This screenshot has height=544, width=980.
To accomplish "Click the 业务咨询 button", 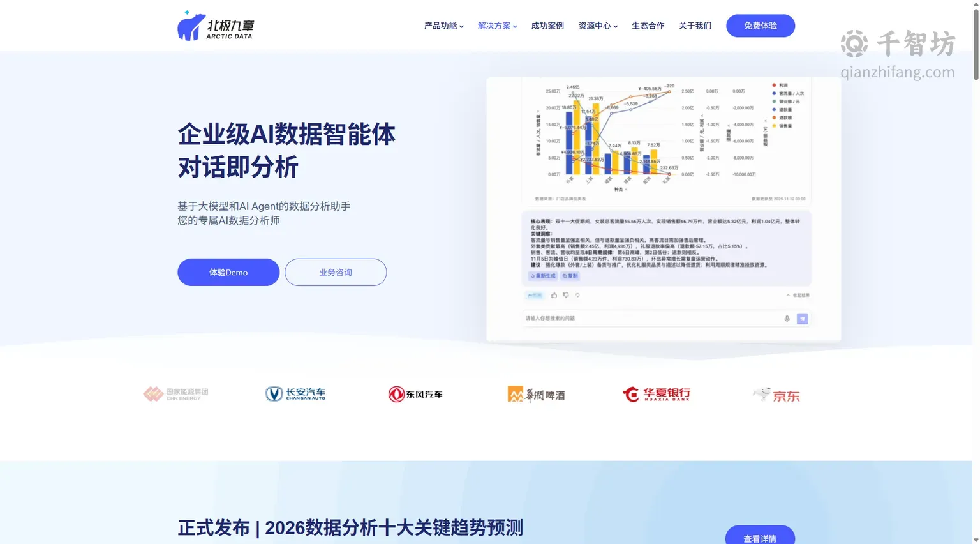I will 336,272.
